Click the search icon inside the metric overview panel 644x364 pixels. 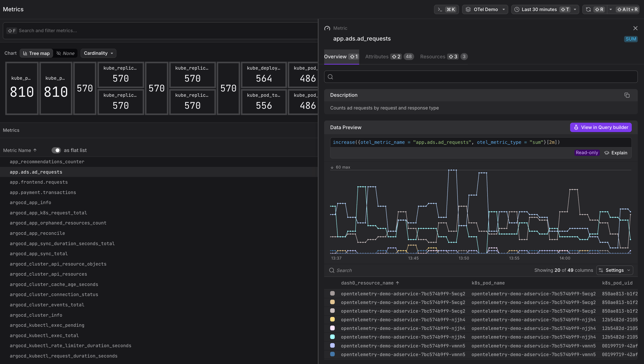tap(330, 77)
